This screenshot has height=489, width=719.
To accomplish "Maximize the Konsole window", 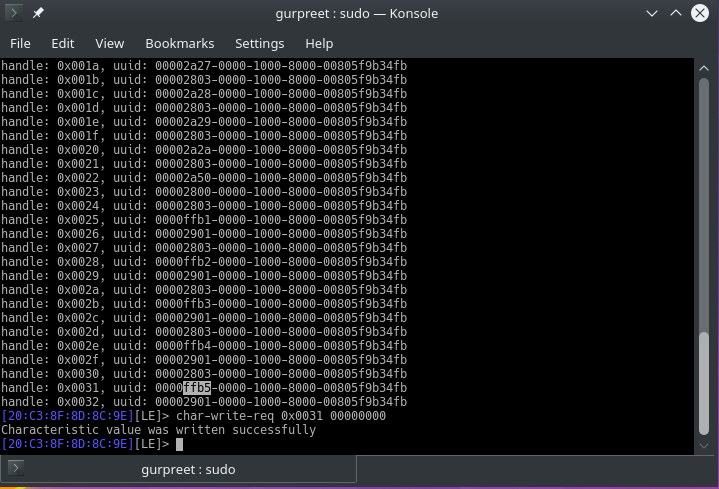I will [676, 14].
